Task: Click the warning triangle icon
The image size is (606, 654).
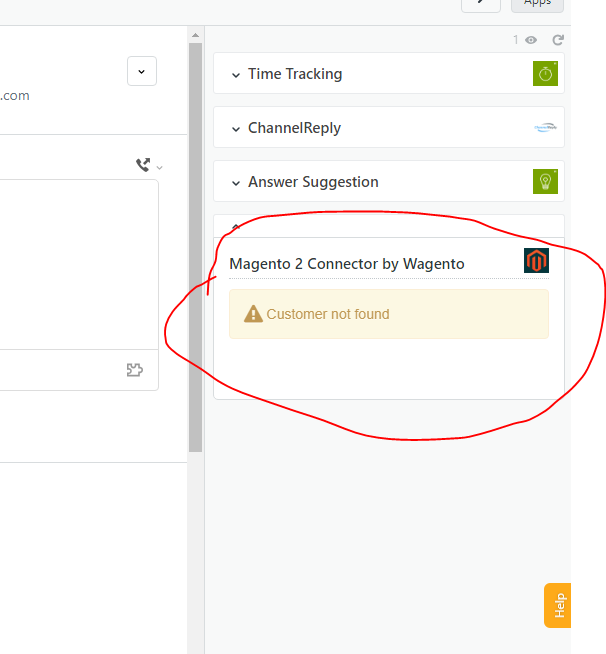Action: point(254,314)
